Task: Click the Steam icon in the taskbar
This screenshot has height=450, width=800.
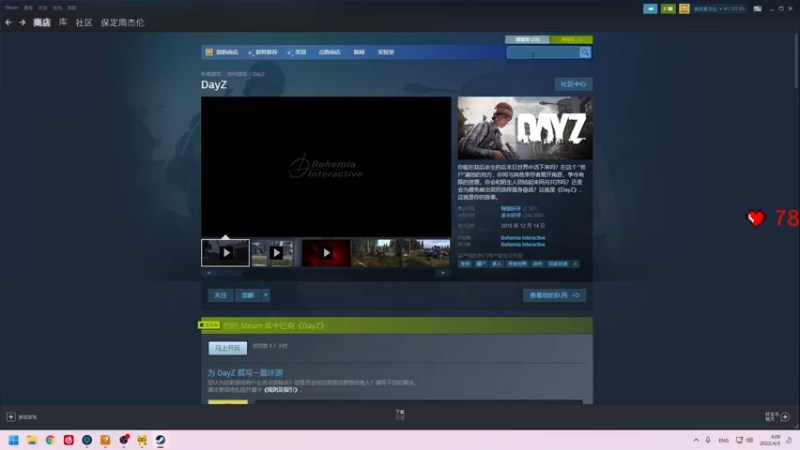Action: coord(160,440)
